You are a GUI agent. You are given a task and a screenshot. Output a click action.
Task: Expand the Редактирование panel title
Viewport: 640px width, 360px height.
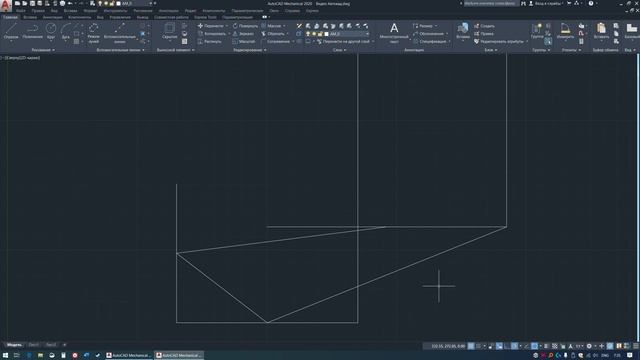tap(249, 50)
